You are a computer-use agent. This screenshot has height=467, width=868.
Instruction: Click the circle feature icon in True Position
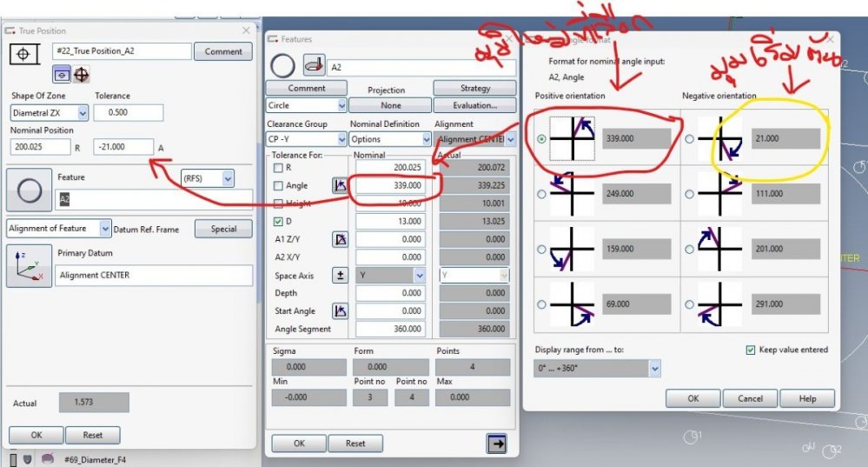pyautogui.click(x=30, y=190)
